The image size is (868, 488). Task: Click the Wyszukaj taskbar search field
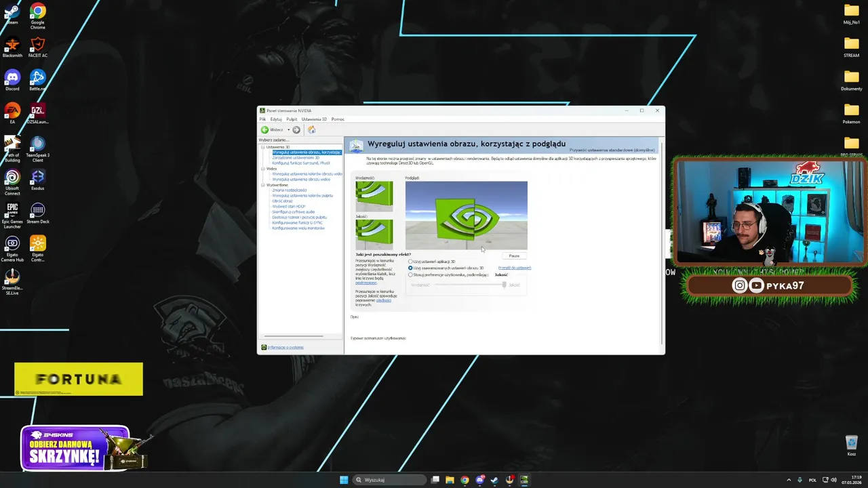(x=390, y=480)
